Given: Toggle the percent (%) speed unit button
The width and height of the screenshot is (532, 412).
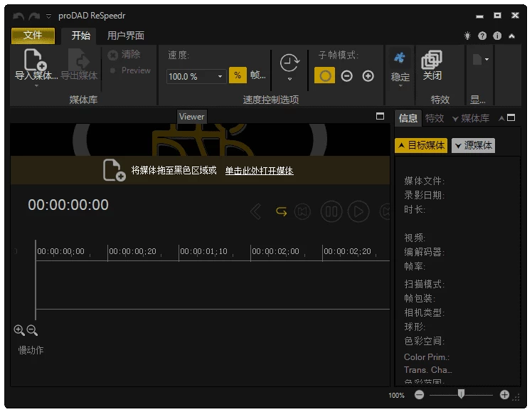Looking at the screenshot, I should tap(238, 75).
